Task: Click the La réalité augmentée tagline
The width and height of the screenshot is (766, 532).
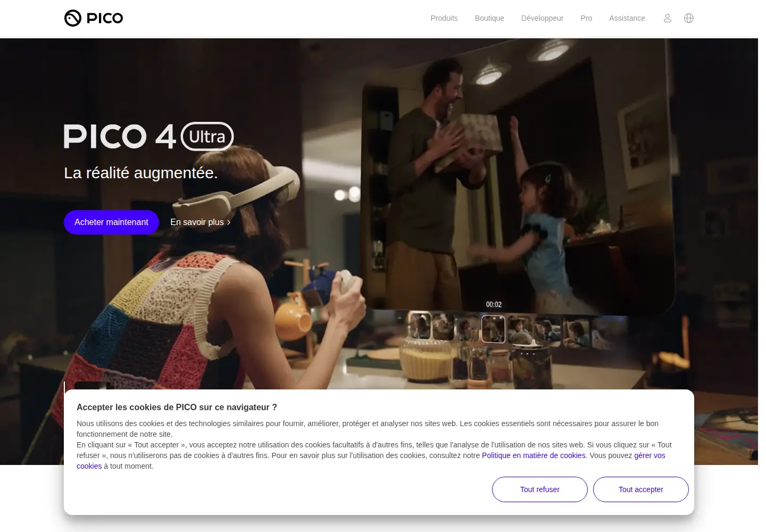Action: pos(141,173)
